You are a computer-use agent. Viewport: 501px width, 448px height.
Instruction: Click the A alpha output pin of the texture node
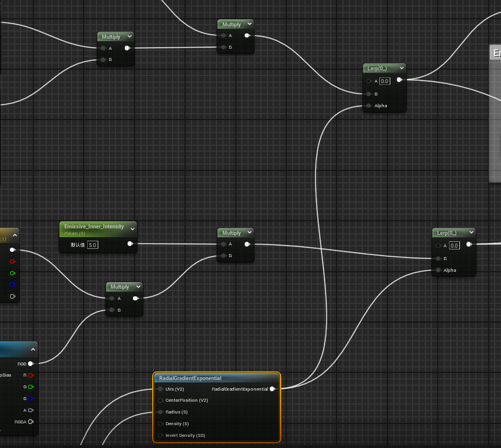[x=30, y=411]
